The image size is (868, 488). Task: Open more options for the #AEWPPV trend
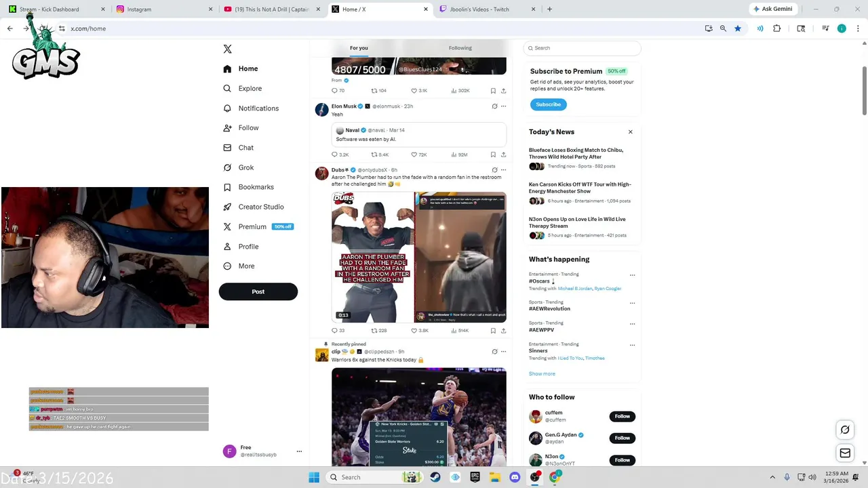pyautogui.click(x=632, y=324)
